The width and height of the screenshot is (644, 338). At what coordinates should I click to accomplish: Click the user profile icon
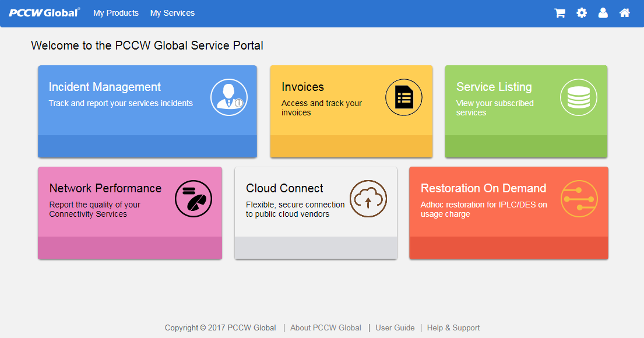pyautogui.click(x=603, y=13)
